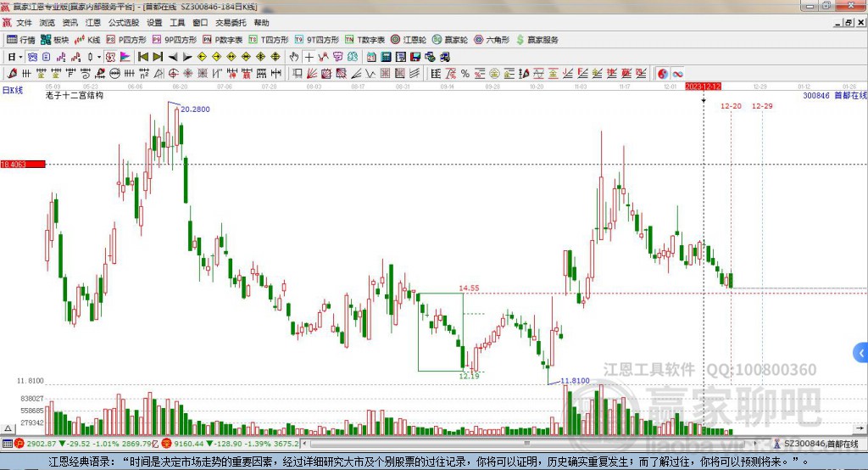Viewport: 868px width, 470px height.
Task: Open the T数字表 tool
Action: point(364,40)
